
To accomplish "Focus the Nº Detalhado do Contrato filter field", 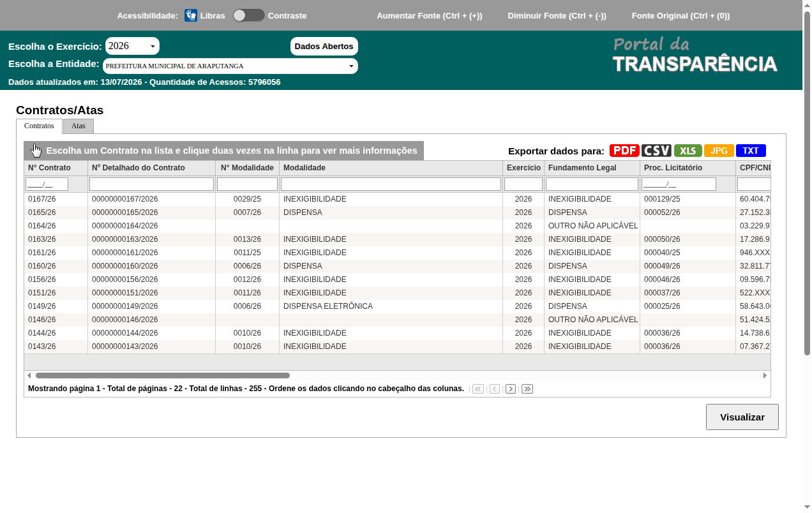I will pos(151,184).
